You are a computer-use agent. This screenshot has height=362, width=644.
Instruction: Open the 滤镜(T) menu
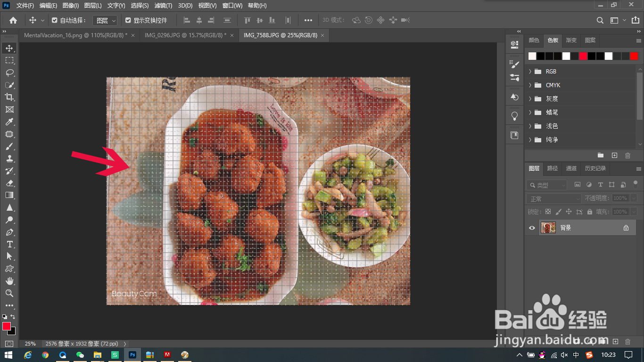click(x=163, y=6)
